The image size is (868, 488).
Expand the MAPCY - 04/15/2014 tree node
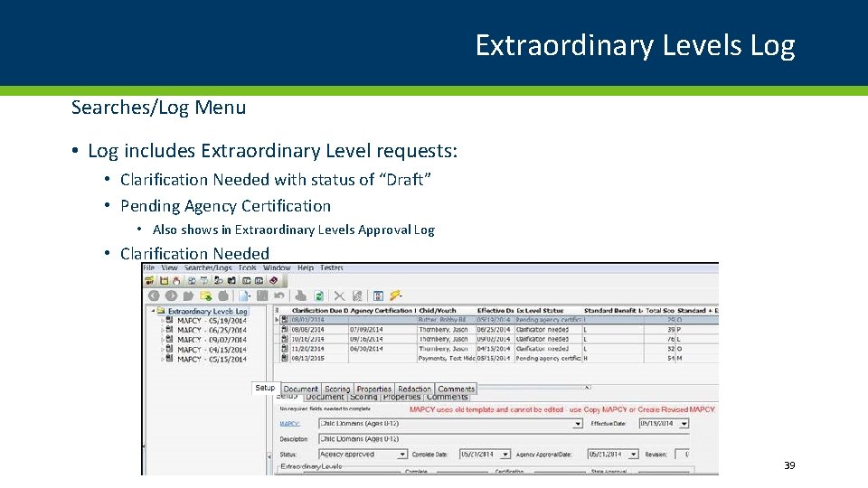tap(162, 350)
